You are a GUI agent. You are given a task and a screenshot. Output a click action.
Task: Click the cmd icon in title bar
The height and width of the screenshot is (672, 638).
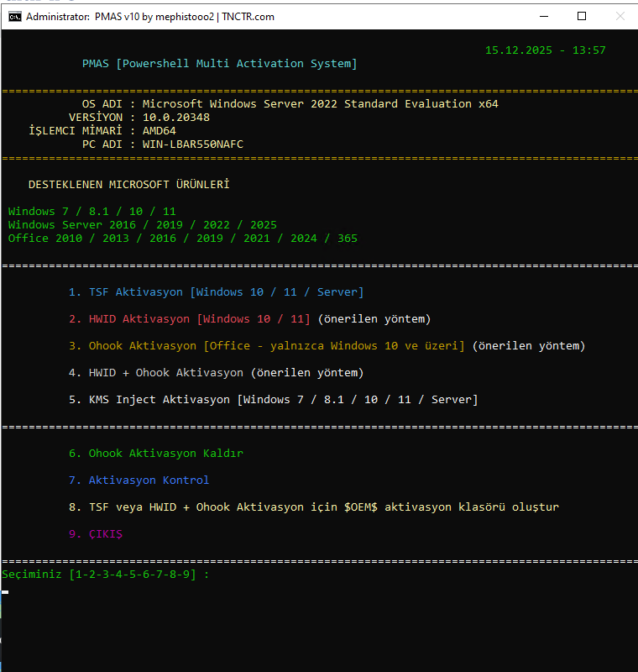[x=13, y=17]
